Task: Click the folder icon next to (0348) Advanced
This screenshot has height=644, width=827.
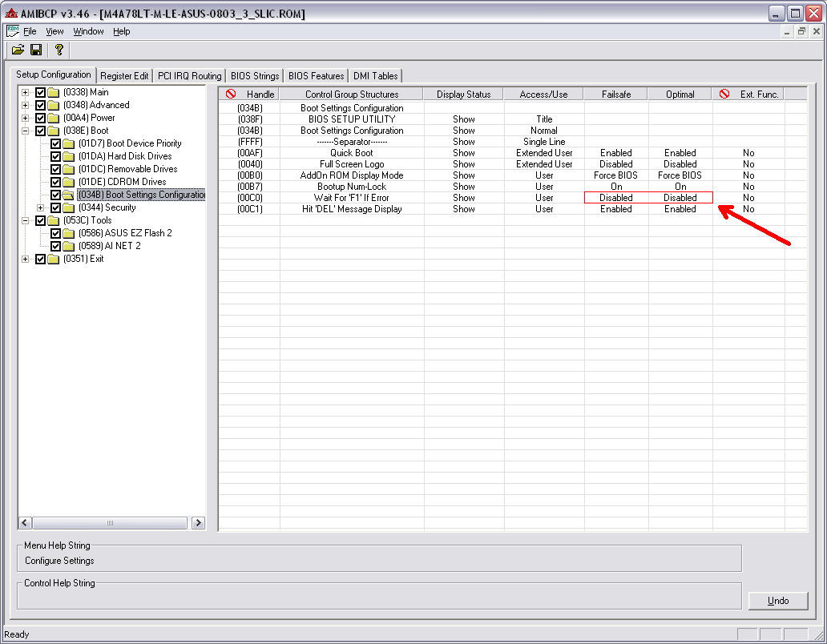Action: (x=53, y=105)
